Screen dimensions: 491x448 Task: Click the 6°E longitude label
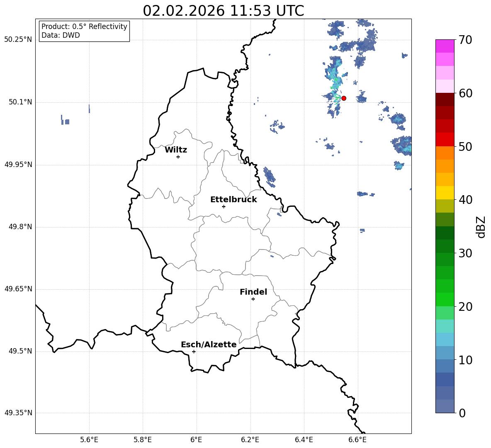click(x=196, y=440)
